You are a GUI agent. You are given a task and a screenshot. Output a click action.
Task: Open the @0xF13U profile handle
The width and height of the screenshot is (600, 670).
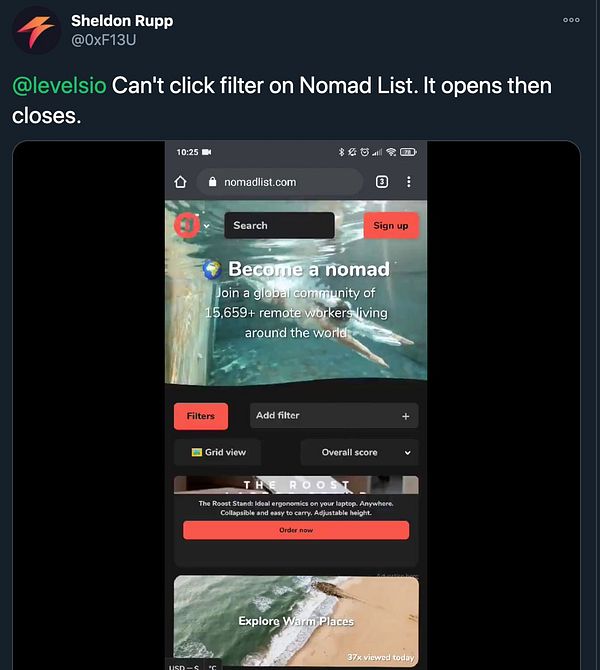[103, 40]
